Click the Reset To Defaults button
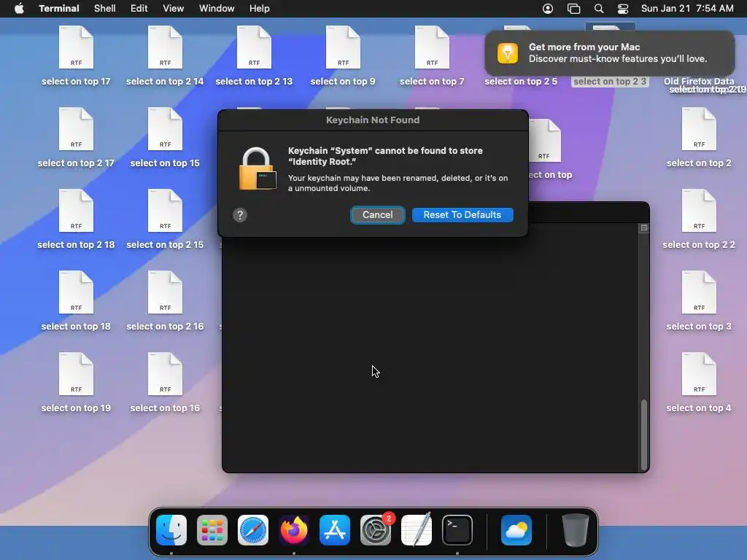The height and width of the screenshot is (560, 747). (462, 215)
